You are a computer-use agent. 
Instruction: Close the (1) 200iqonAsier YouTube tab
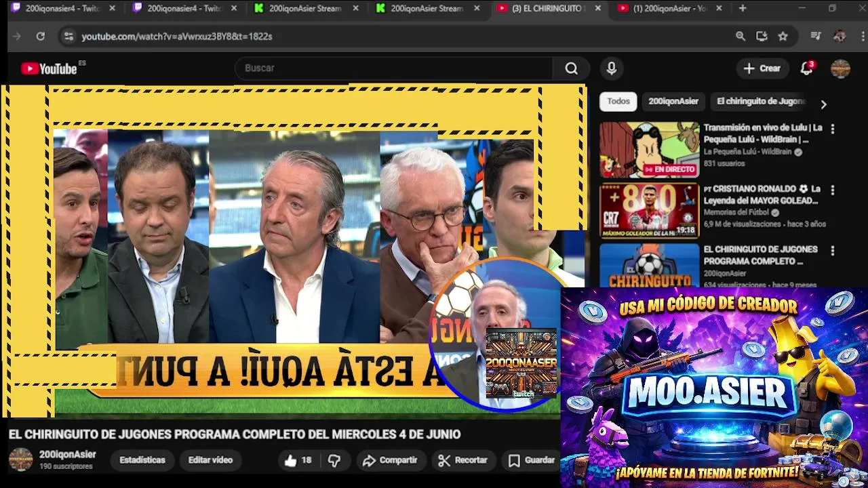point(719,8)
